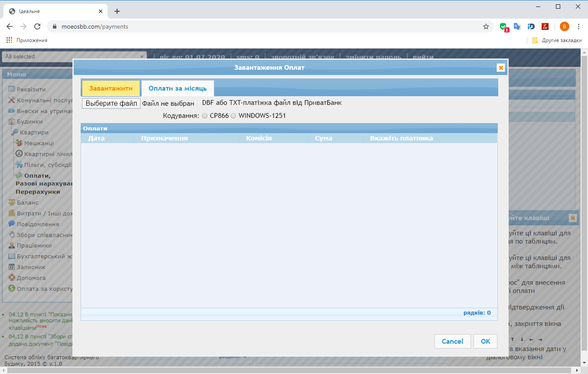Screen dimensions: 588x374
Task: Open a new browser tab
Action: pyautogui.click(x=117, y=11)
